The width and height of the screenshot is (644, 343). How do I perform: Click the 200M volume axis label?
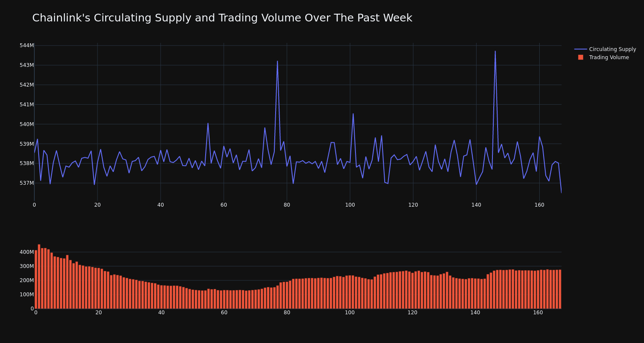[x=27, y=280]
